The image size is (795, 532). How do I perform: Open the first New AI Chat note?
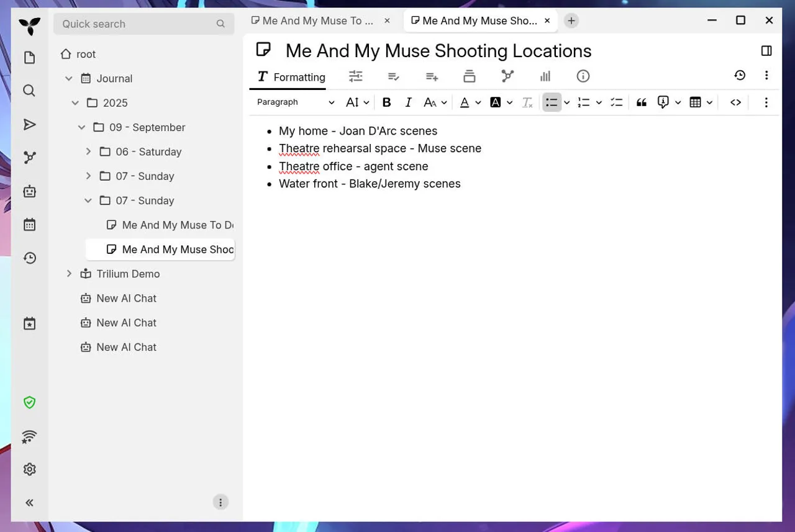click(x=126, y=298)
